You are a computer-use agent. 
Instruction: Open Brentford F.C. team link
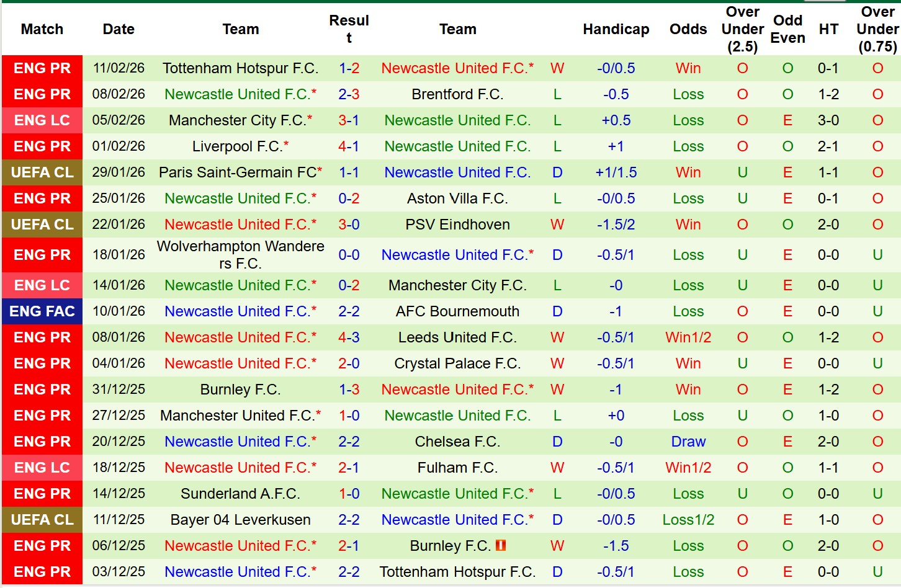[x=457, y=94]
